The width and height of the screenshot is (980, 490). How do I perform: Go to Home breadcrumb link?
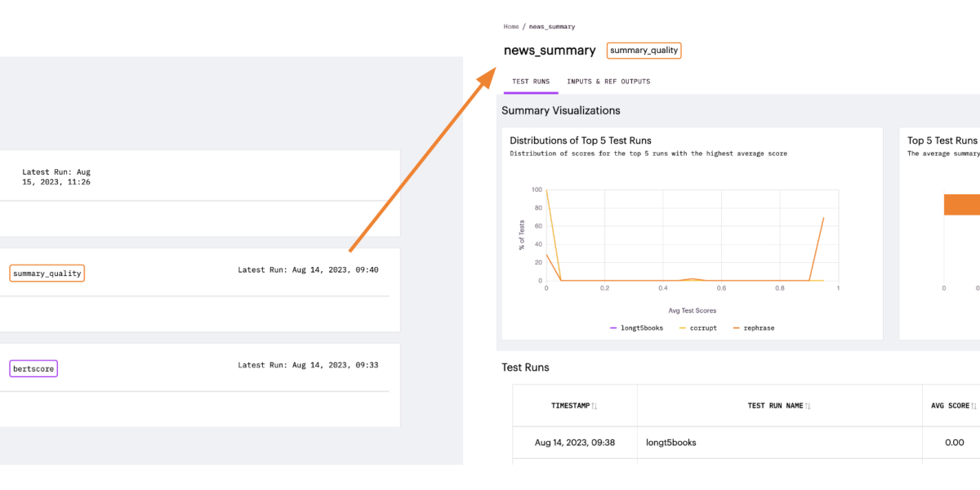click(511, 27)
